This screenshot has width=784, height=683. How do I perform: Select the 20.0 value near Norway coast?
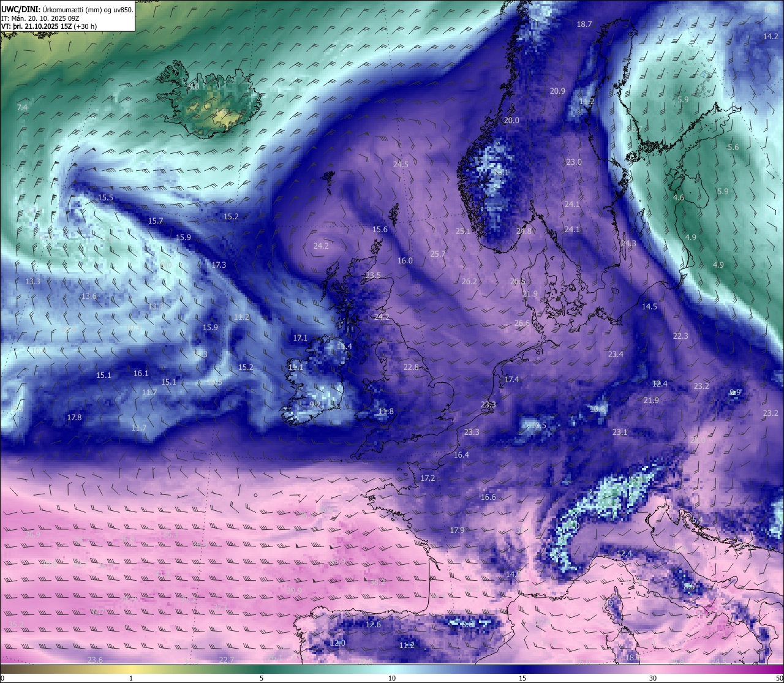pos(511,121)
